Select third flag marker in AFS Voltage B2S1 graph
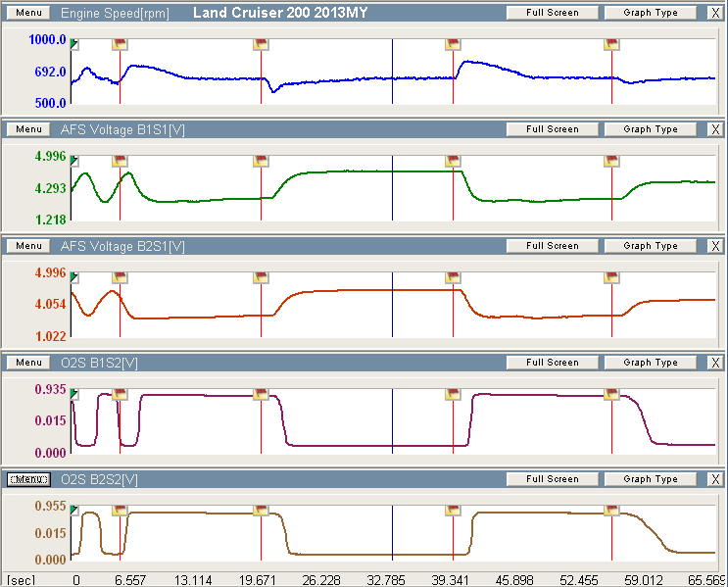Viewport: 728px width, 587px height. point(453,277)
